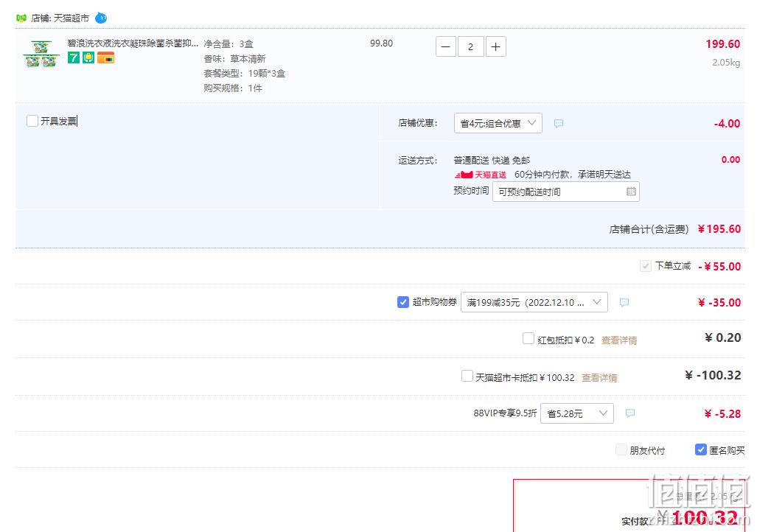Click the green bow store icon
The width and height of the screenshot is (757, 532).
coord(21,18)
